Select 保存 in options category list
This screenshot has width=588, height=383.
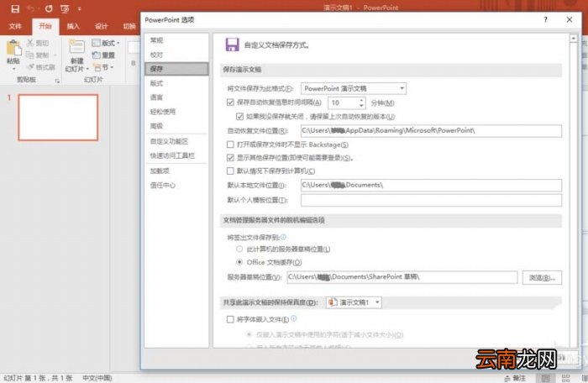tap(176, 69)
